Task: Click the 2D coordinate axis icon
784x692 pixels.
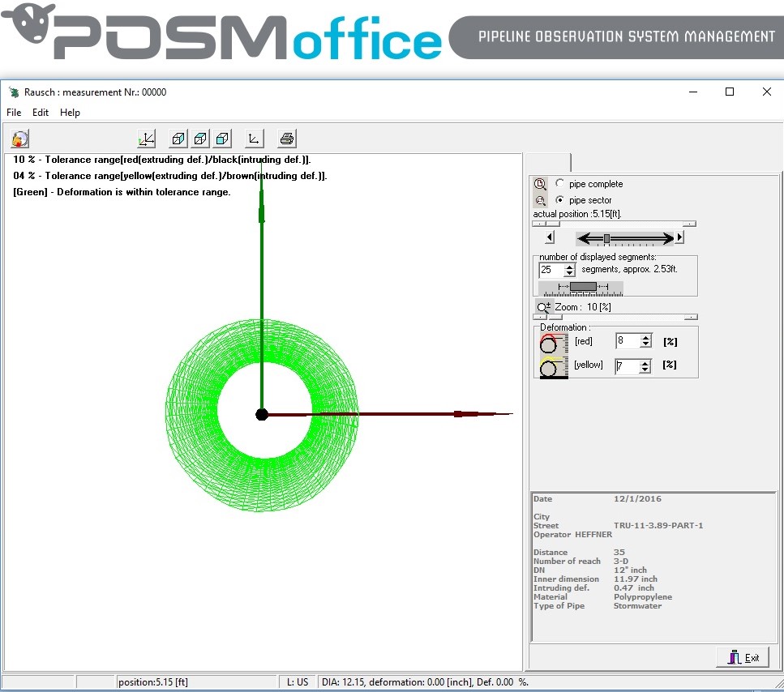Action: [254, 139]
